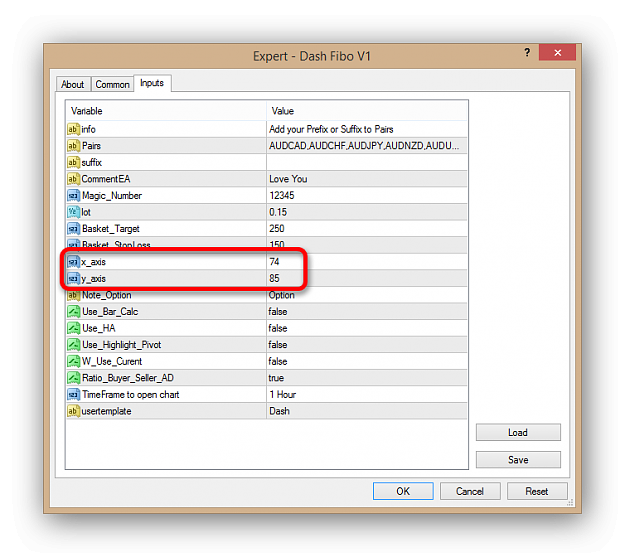Open the help question mark button
The width and height of the screenshot is (625, 557).
point(527,52)
